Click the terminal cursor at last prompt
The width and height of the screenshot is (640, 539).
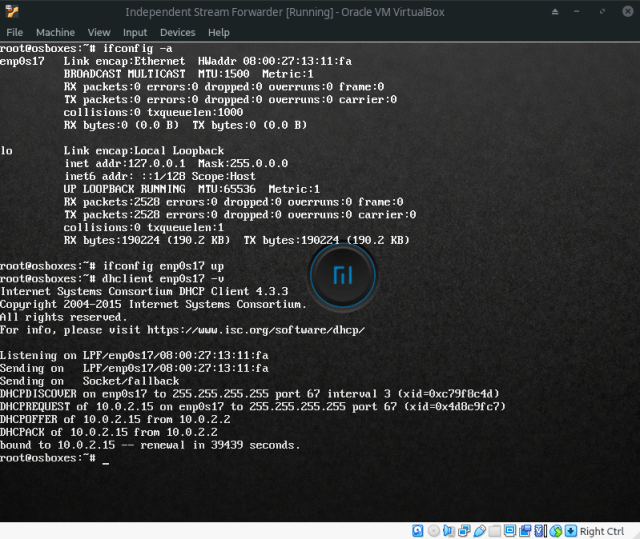[106, 463]
